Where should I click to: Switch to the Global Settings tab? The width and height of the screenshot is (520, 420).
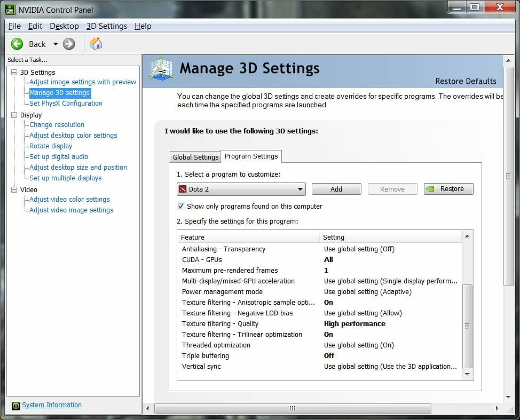(195, 157)
